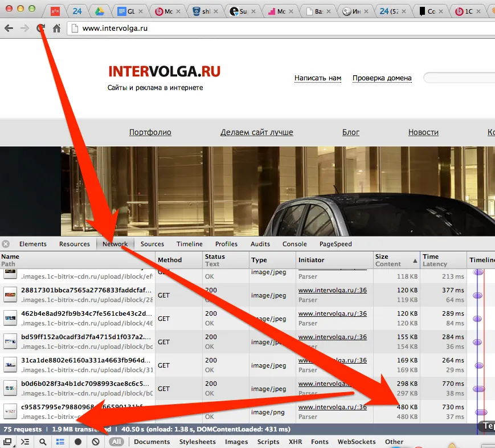The width and height of the screenshot is (495, 448).
Task: Open the Console panel
Action: (x=294, y=244)
